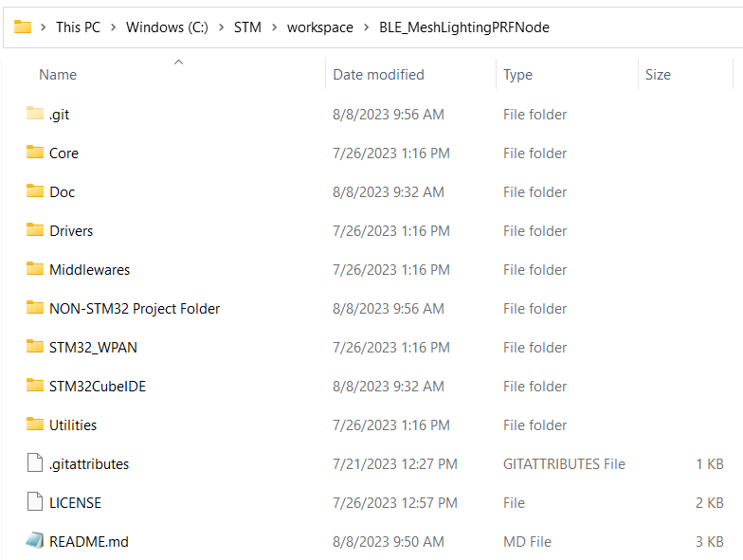This screenshot has height=560, width=743.
Task: Select the .git folder name
Action: (59, 115)
